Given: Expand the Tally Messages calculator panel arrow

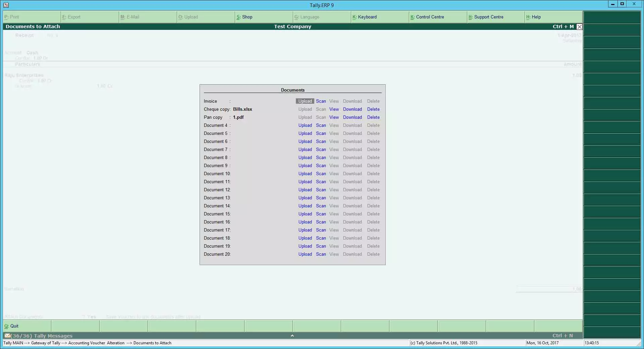Looking at the screenshot, I should tap(292, 336).
